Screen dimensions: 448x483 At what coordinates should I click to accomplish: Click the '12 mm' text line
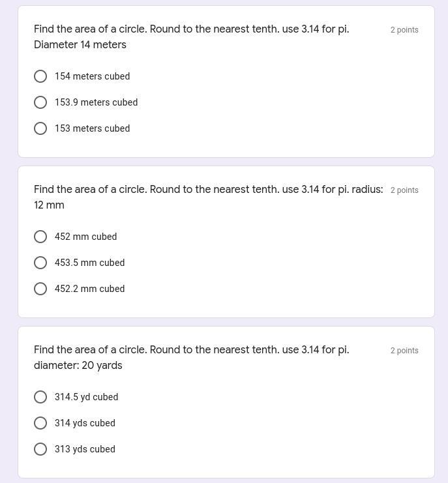point(49,205)
